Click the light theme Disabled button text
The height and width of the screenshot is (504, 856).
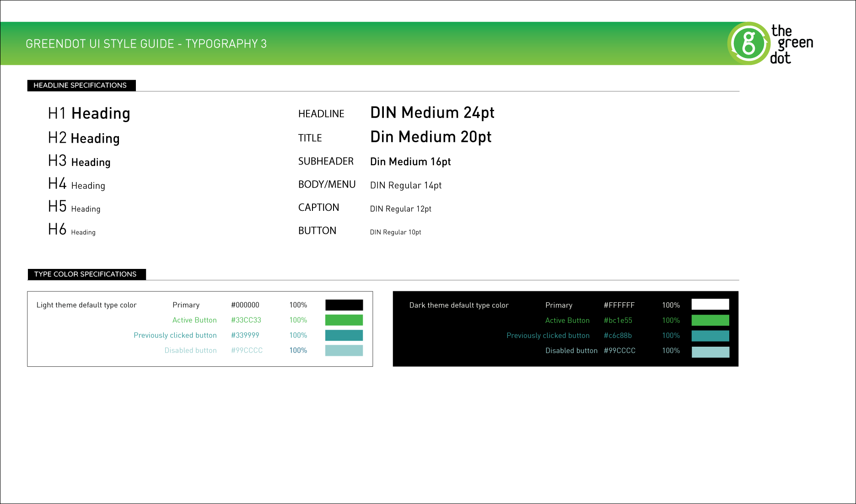click(190, 350)
